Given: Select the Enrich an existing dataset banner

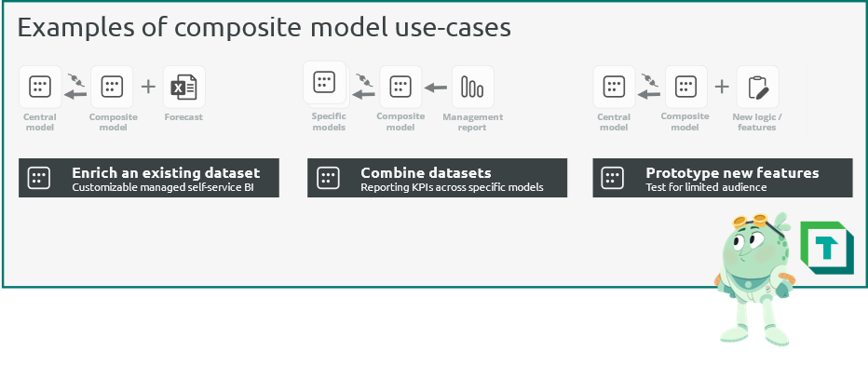Looking at the screenshot, I should click(149, 178).
